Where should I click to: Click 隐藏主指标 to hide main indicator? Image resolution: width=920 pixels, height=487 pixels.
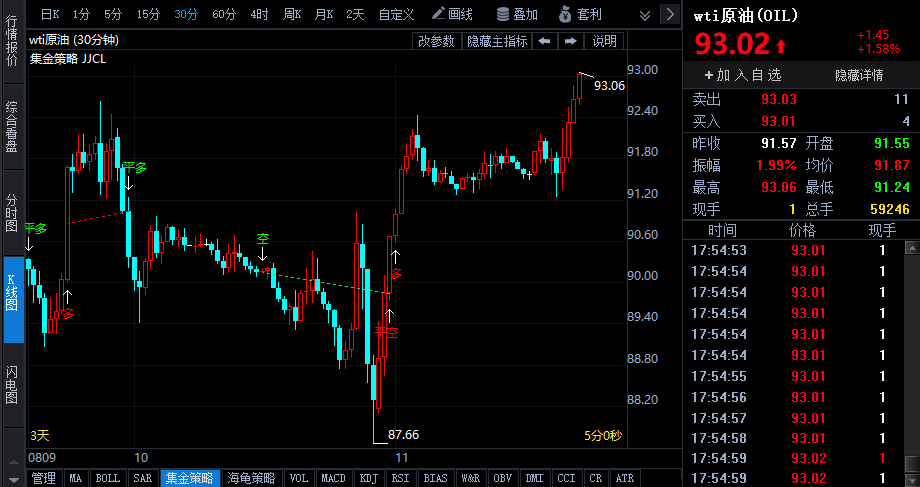pyautogui.click(x=497, y=40)
